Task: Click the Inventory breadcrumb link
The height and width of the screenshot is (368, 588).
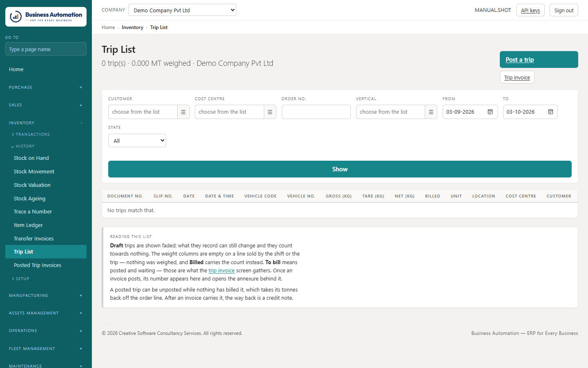Action: pyautogui.click(x=133, y=27)
